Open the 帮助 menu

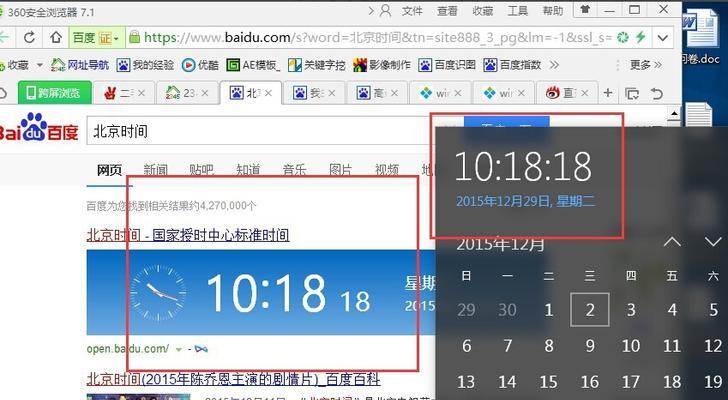click(552, 11)
